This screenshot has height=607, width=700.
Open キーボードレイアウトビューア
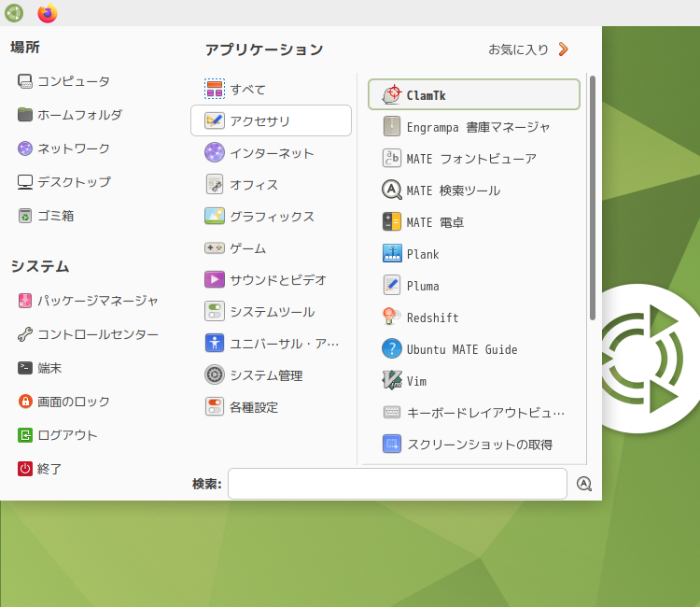coord(474,413)
